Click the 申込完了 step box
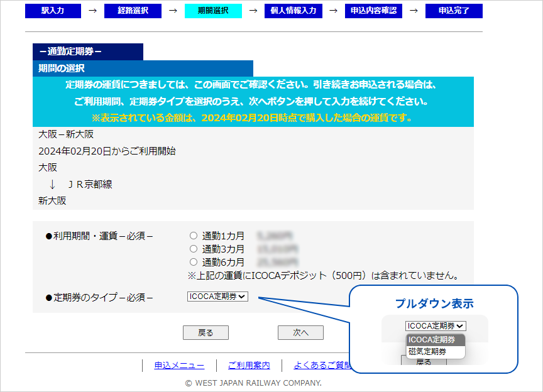Viewport: 543px width, 392px height. coord(453,11)
